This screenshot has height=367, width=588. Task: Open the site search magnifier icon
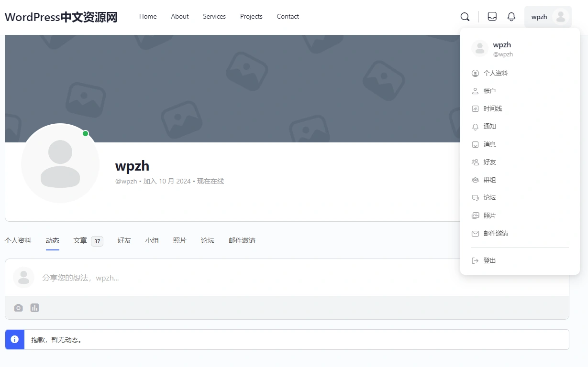[465, 16]
